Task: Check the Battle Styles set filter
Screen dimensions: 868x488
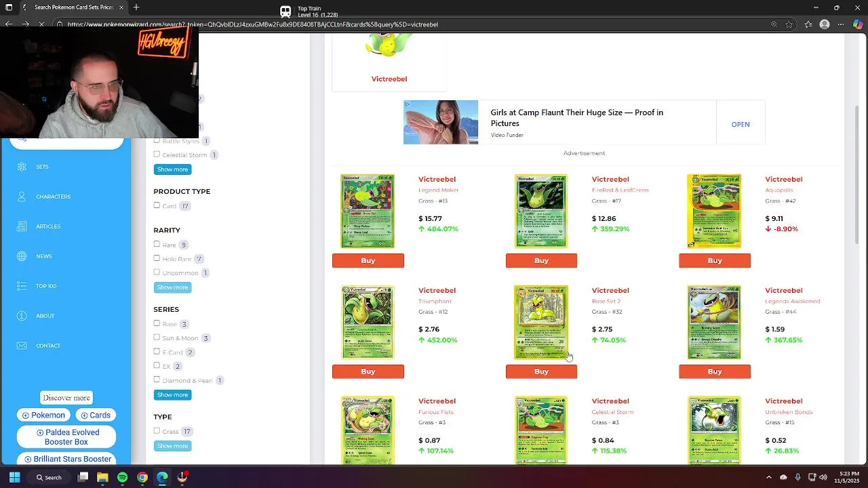Action: (157, 140)
